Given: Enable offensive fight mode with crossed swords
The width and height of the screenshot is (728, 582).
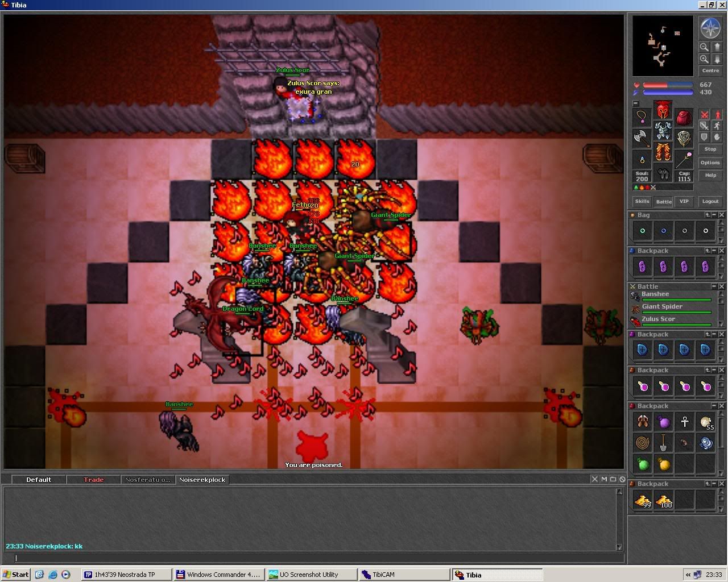Looking at the screenshot, I should tap(704, 114).
